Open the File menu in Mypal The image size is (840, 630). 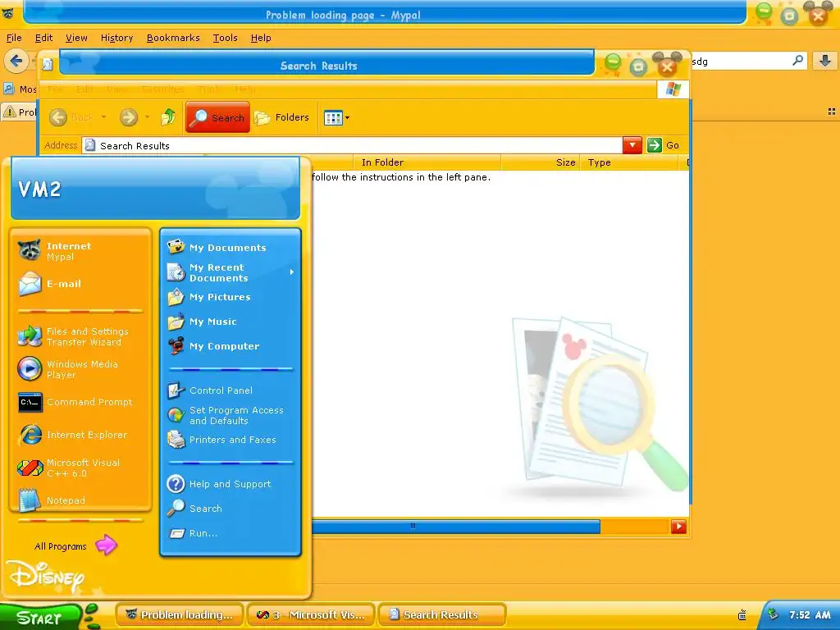point(14,38)
